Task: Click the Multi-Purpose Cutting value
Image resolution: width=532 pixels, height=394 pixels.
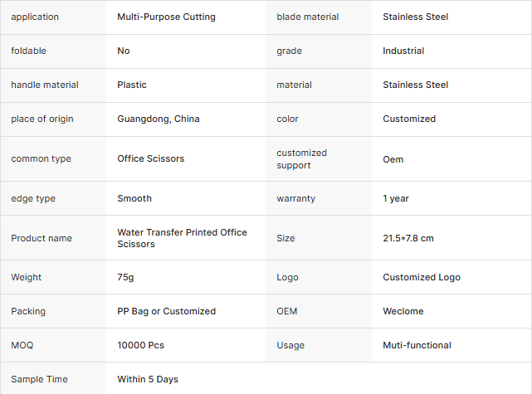Action: [166, 17]
